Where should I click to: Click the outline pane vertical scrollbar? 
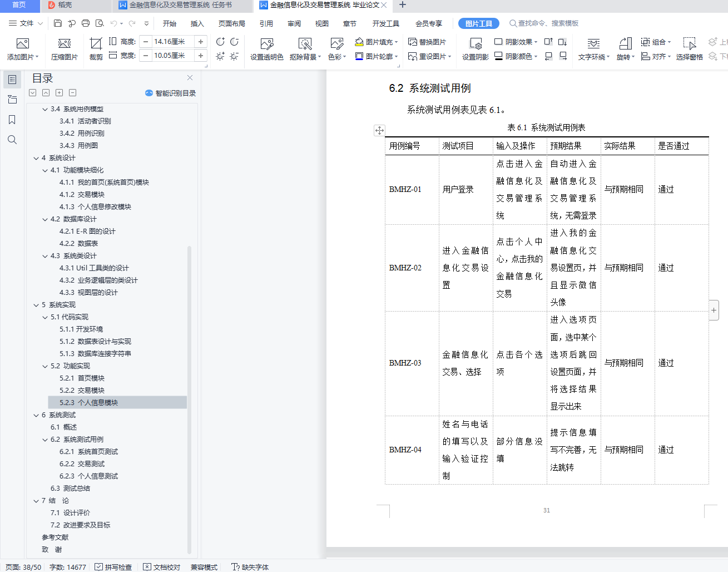click(x=189, y=400)
